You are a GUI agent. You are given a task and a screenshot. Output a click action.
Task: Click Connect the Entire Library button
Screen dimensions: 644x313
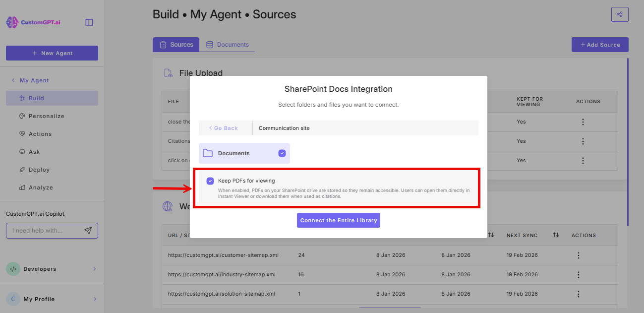click(x=339, y=220)
